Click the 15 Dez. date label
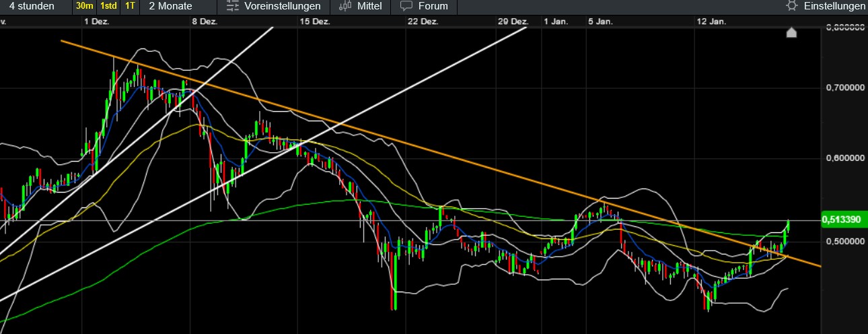This screenshot has height=334, width=868. pyautogui.click(x=315, y=22)
